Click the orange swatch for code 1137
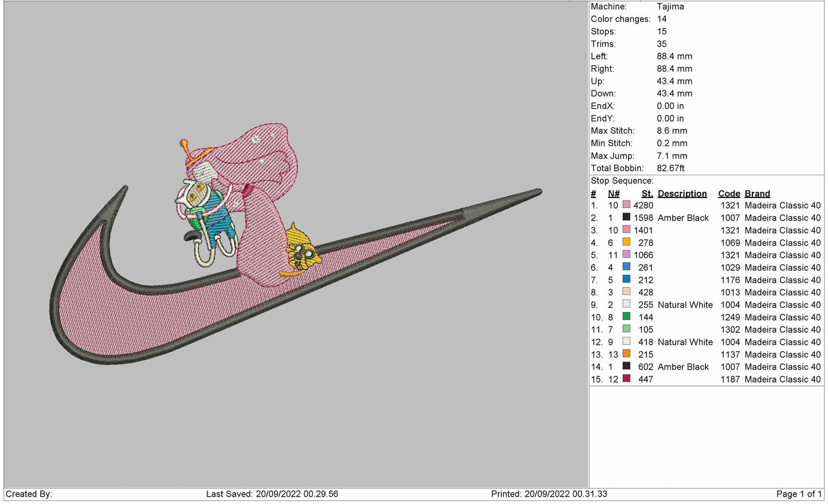Screen dimensions: 828x504 (626, 354)
